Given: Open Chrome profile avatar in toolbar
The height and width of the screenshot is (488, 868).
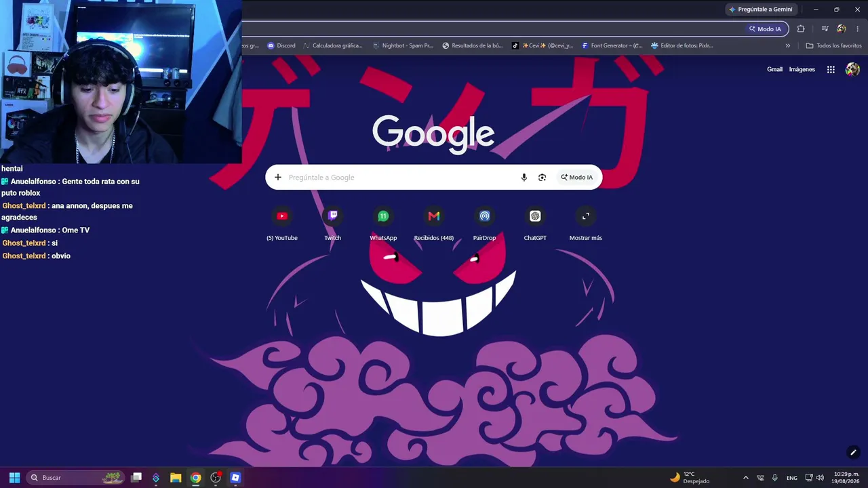Looking at the screenshot, I should point(841,29).
